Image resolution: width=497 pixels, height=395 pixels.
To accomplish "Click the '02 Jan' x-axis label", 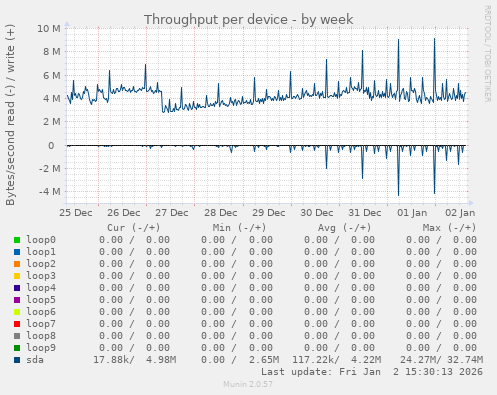I will (x=460, y=213).
